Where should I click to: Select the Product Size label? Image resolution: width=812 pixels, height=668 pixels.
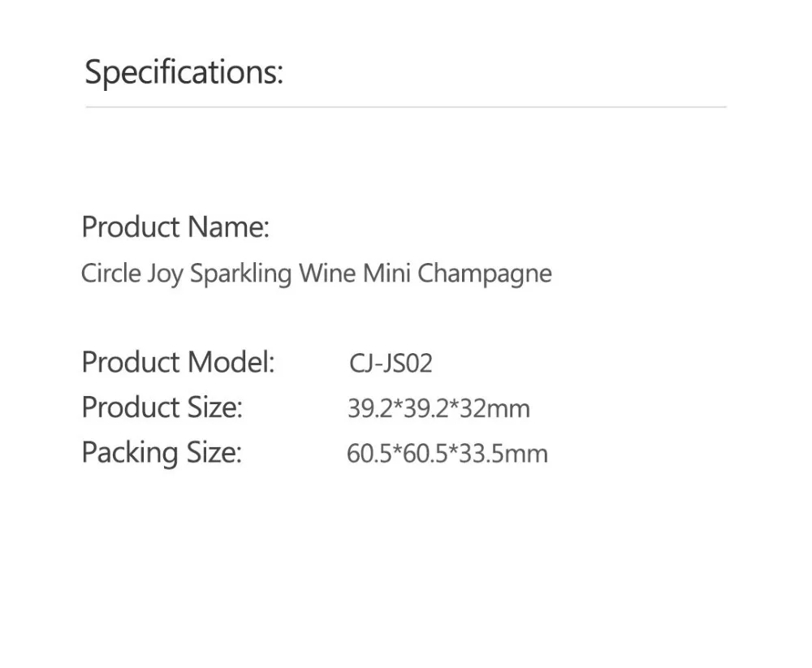coord(162,407)
